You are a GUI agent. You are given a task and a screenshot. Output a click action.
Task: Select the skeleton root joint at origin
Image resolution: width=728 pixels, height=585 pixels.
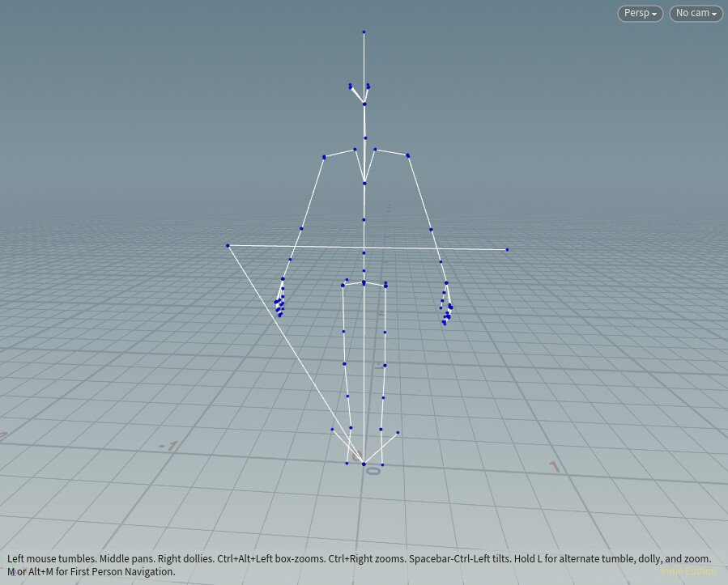[364, 464]
